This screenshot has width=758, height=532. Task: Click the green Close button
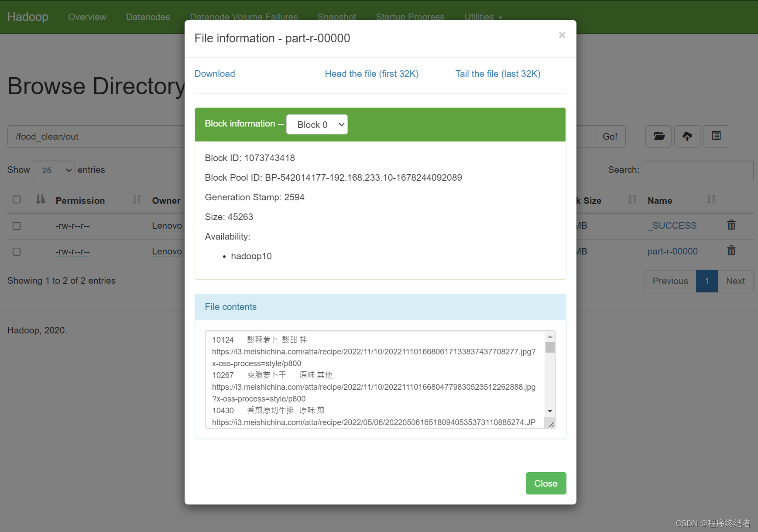pyautogui.click(x=546, y=484)
